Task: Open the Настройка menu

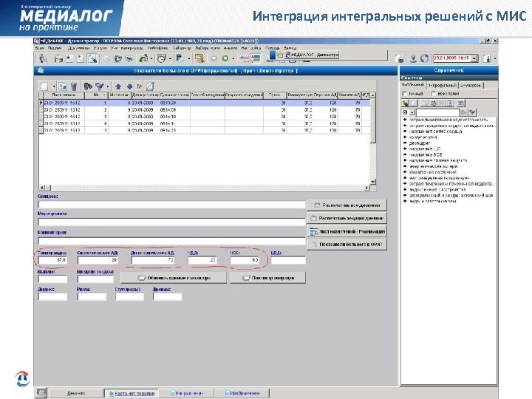Action: [251, 48]
